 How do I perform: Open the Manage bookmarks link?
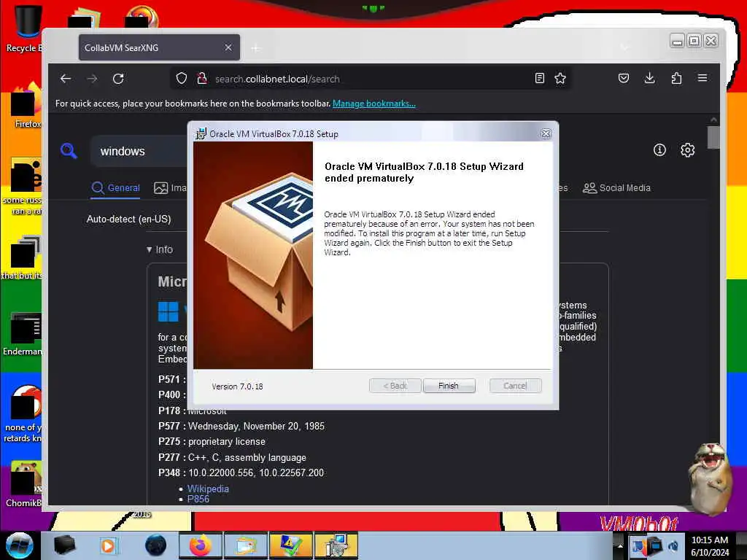[374, 104]
